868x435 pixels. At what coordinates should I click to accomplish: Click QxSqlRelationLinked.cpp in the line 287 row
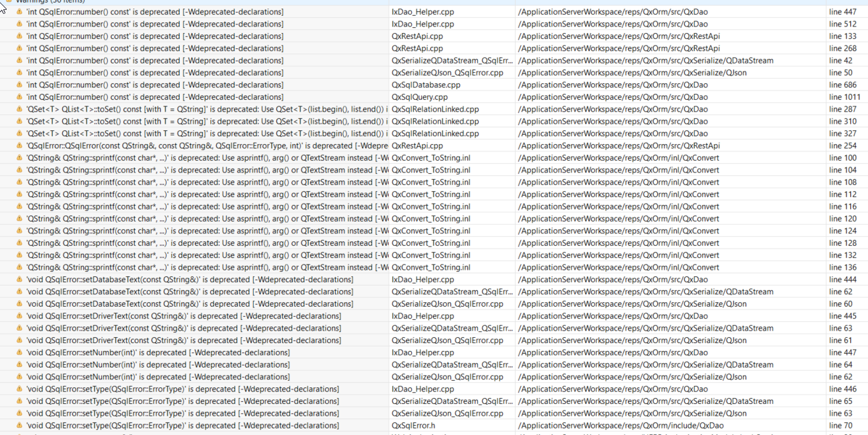435,110
